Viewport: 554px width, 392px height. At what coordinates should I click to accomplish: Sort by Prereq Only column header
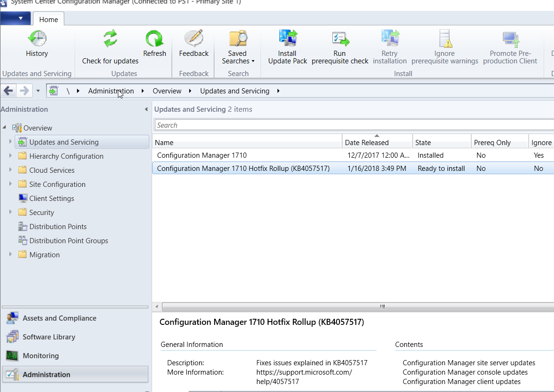click(500, 142)
